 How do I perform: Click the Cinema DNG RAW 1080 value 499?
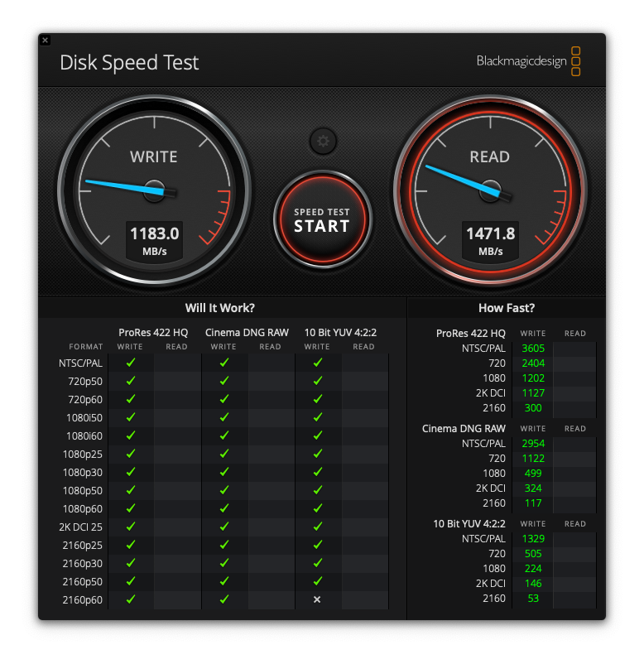(x=533, y=474)
